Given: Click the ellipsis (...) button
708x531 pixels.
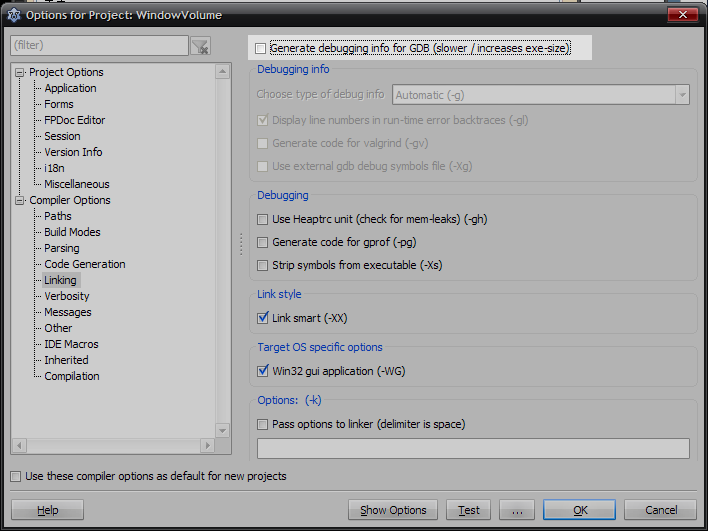Looking at the screenshot, I should point(517,510).
